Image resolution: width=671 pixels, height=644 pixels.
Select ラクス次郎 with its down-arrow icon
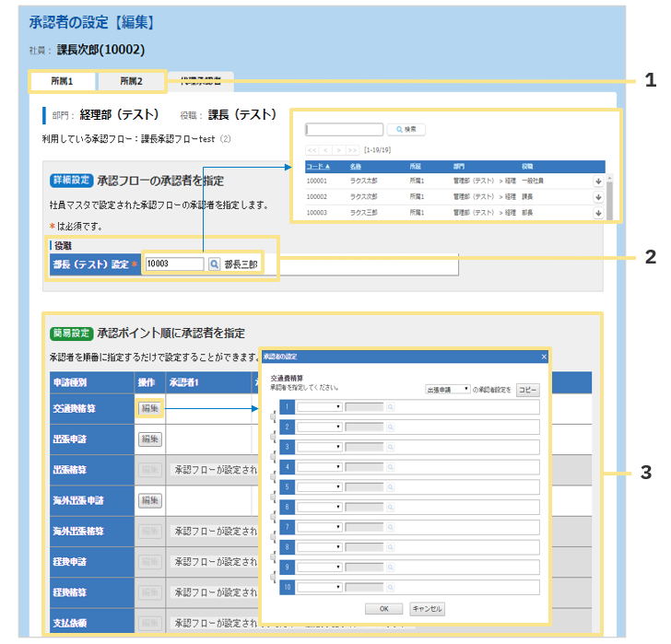click(598, 197)
